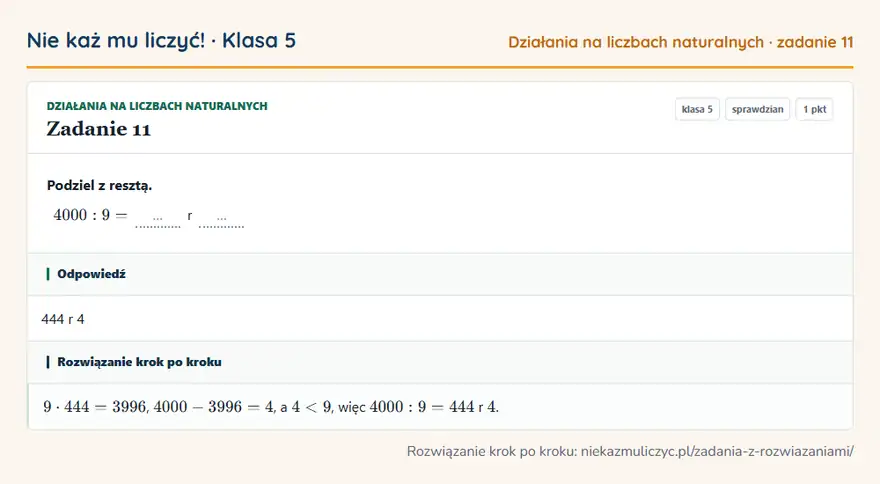880x484 pixels.
Task: Click green 'DZIAŁANIA NA LICZBACH NATURALNYCH' category label
Action: click(157, 106)
